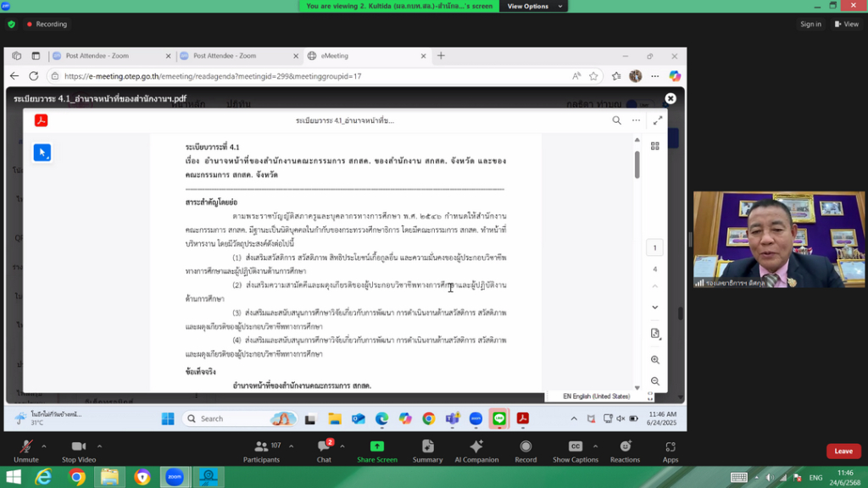The height and width of the screenshot is (488, 868).
Task: Open Read aloud icon in address bar
Action: [576, 76]
